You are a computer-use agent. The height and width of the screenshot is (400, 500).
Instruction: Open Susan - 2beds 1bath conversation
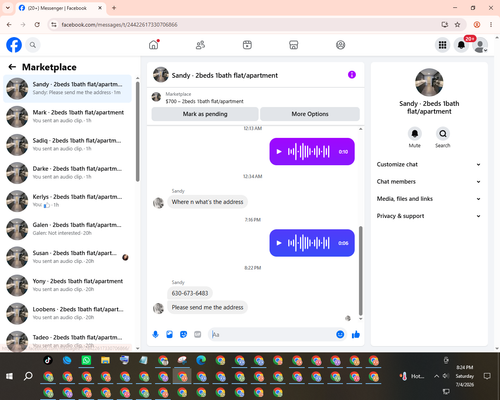pyautogui.click(x=68, y=257)
